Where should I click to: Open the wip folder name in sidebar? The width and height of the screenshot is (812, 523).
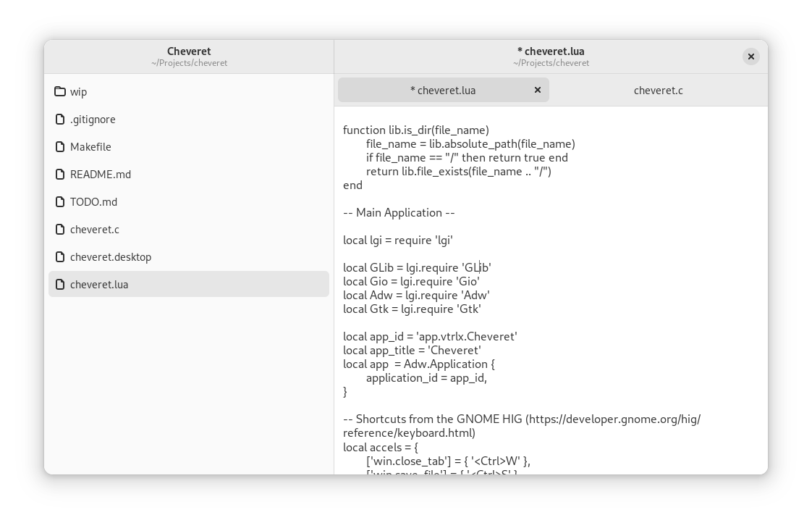pyautogui.click(x=79, y=92)
